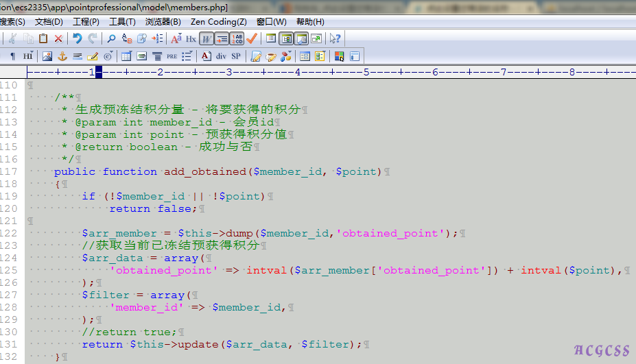This screenshot has height=364, width=636.
Task: Toggle the word wrap W button
Action: click(x=207, y=38)
